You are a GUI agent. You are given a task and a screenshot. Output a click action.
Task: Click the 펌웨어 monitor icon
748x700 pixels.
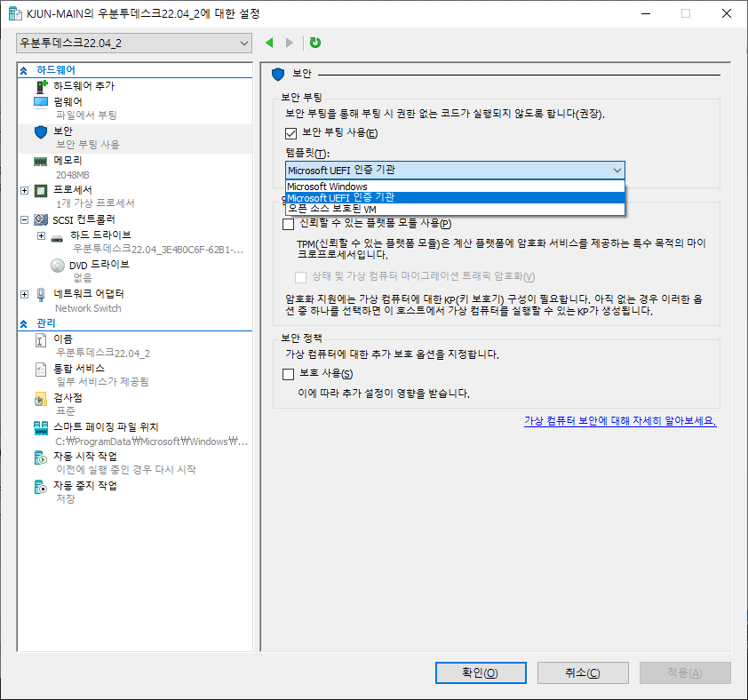[41, 102]
